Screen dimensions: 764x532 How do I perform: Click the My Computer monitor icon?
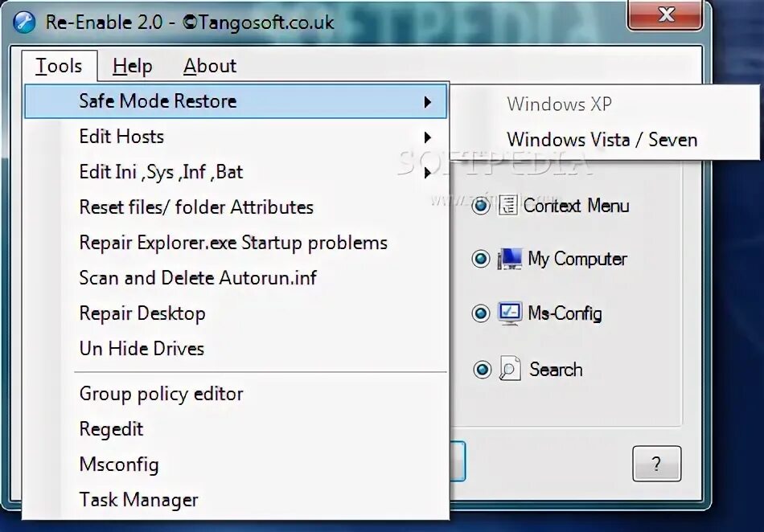point(509,259)
